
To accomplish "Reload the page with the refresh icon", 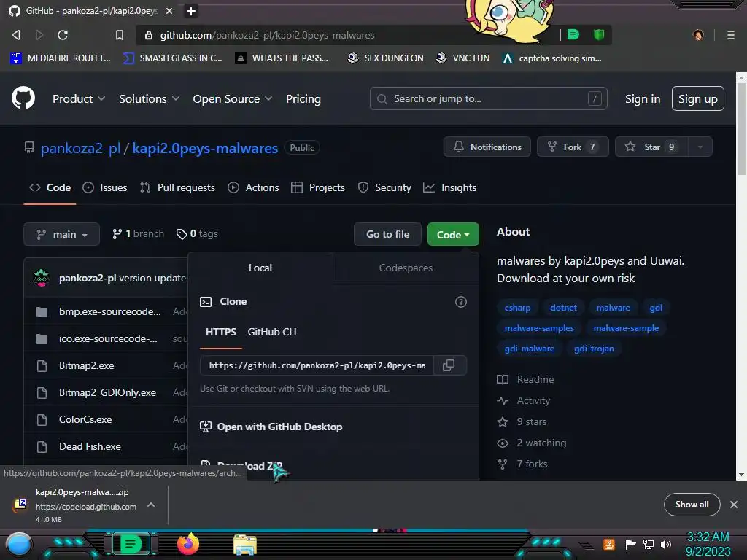I will [63, 35].
